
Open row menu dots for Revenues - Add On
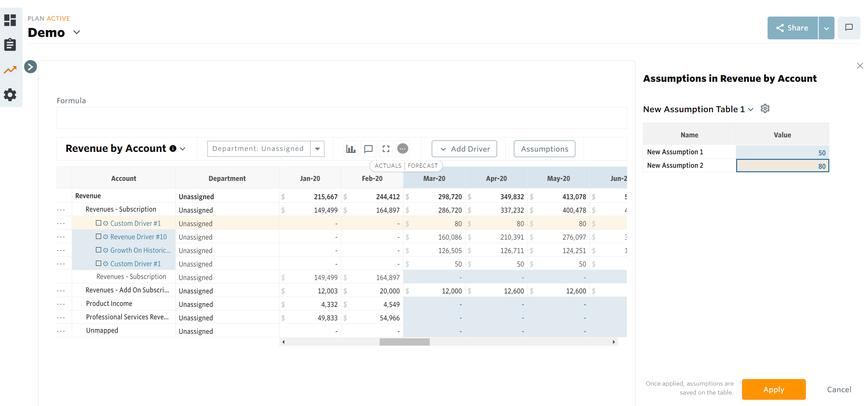click(x=61, y=291)
